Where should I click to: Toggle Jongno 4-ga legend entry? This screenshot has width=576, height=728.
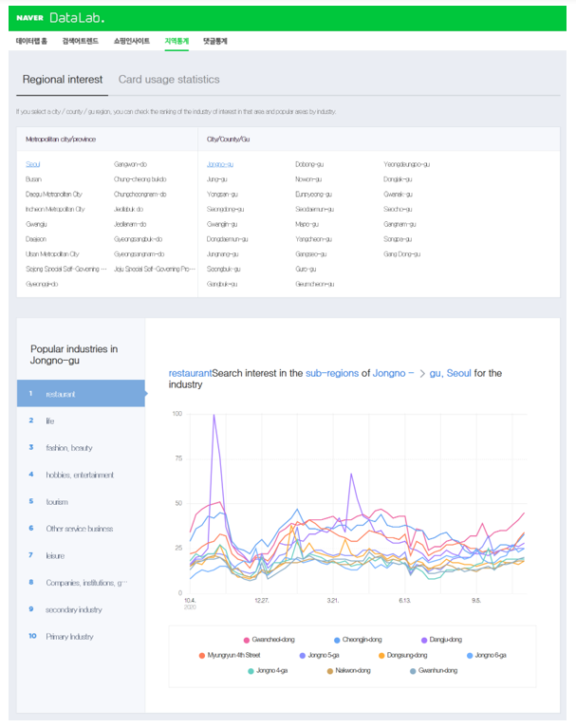[268, 671]
